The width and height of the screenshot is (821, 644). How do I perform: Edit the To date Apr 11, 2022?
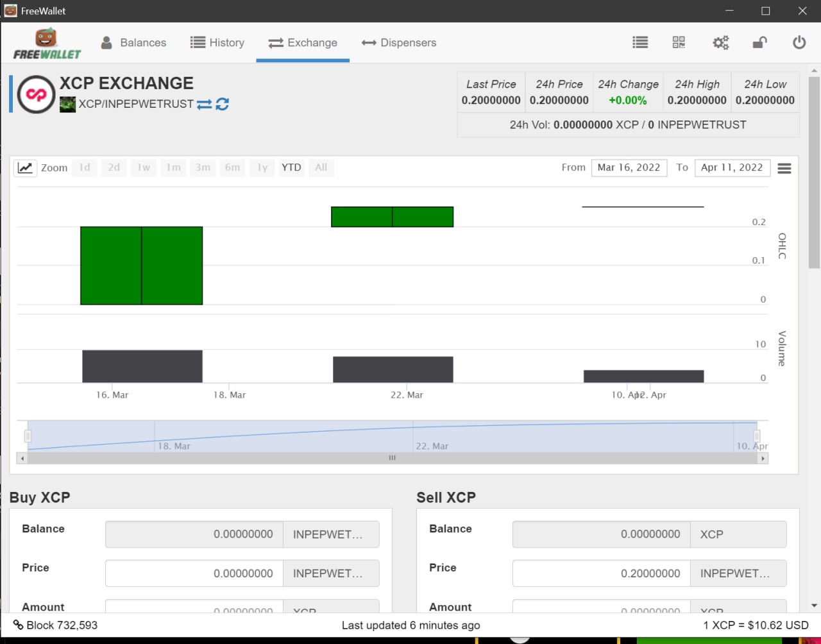point(732,167)
